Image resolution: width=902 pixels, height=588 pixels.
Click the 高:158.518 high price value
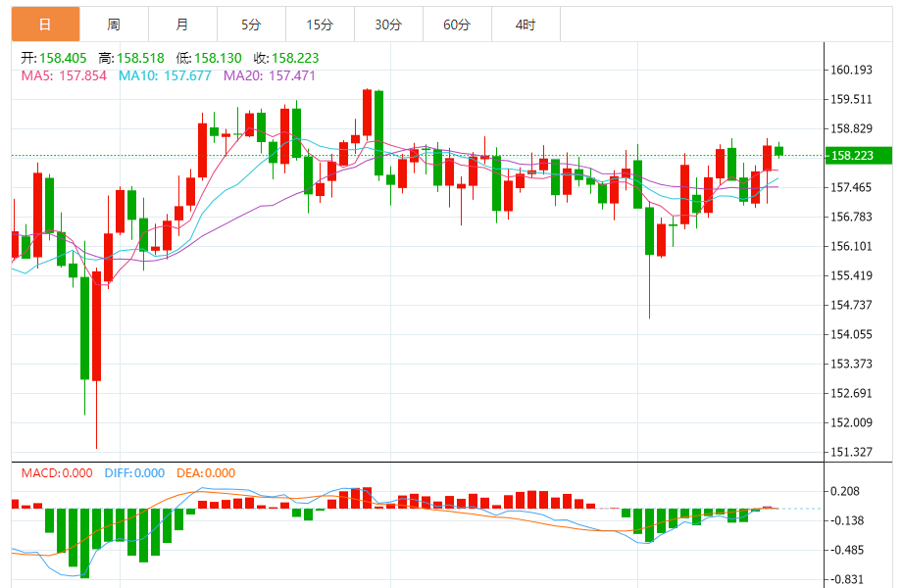coord(131,58)
